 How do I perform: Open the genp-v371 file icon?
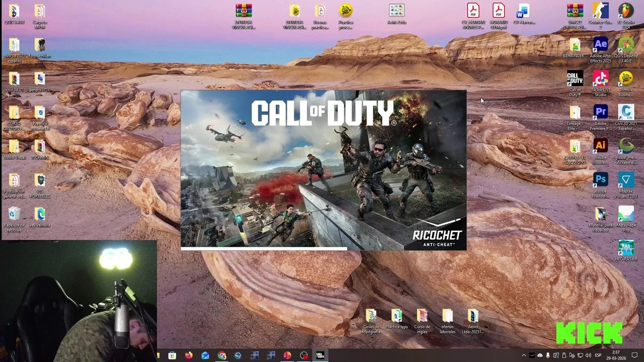[40, 82]
